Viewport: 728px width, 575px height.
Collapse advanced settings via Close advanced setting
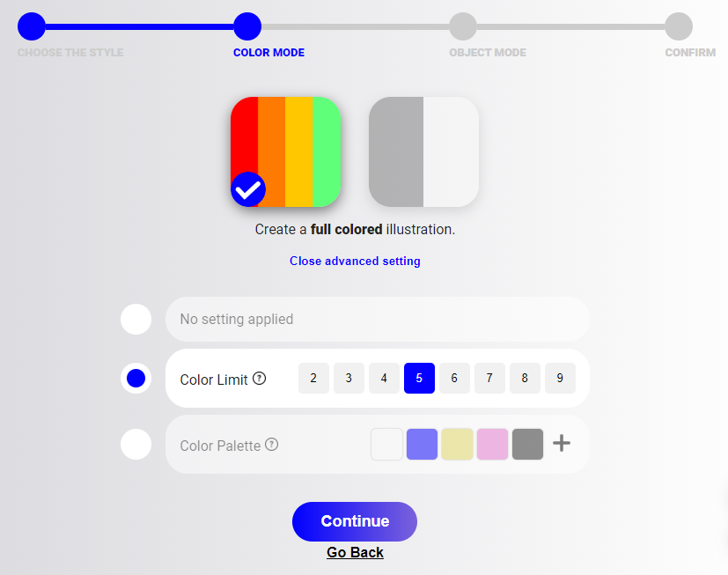click(x=355, y=262)
